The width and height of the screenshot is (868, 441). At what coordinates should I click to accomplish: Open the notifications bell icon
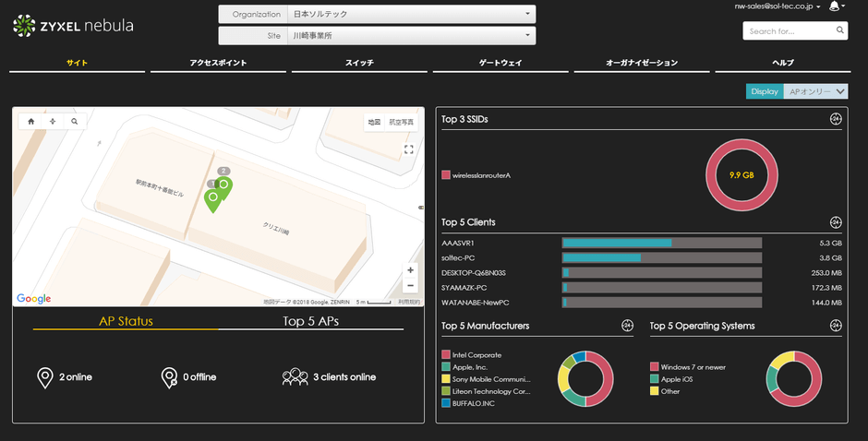[x=835, y=6]
